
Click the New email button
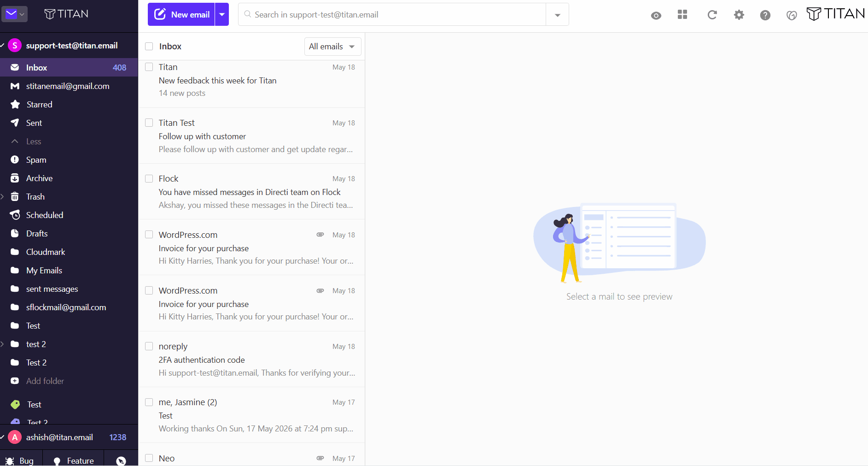click(181, 14)
